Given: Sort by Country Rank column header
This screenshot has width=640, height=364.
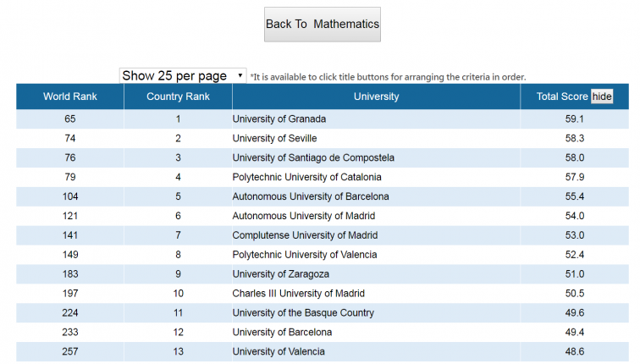Looking at the screenshot, I should (178, 97).
